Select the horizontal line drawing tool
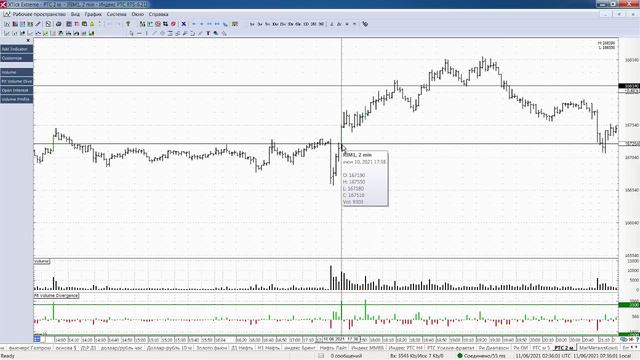The height and width of the screenshot is (360, 640). click(x=139, y=33)
